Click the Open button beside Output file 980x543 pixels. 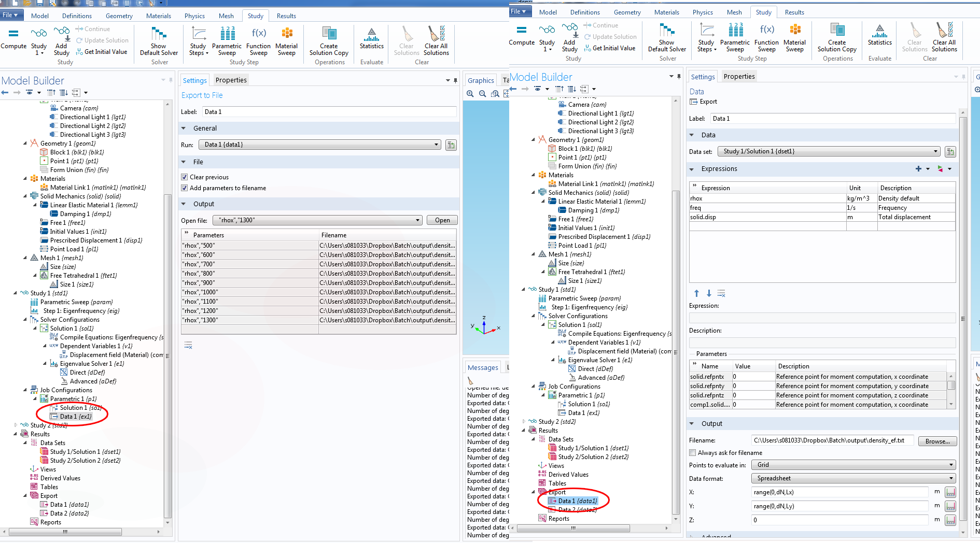pos(442,220)
